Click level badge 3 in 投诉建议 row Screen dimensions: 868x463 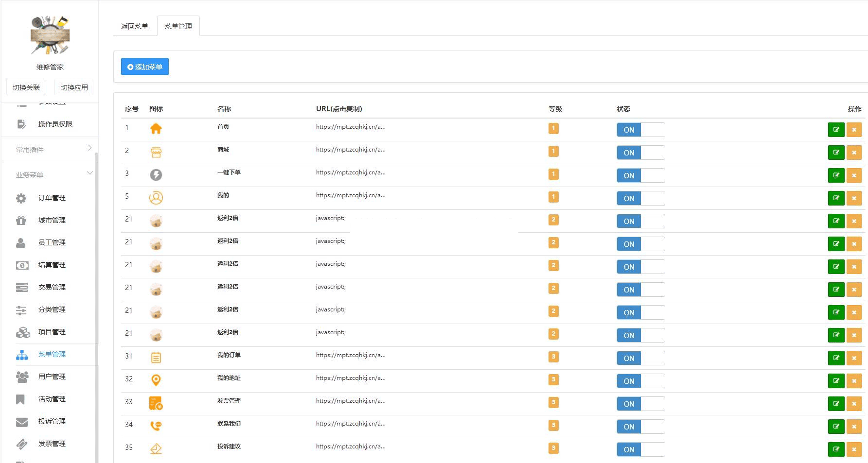tap(553, 448)
